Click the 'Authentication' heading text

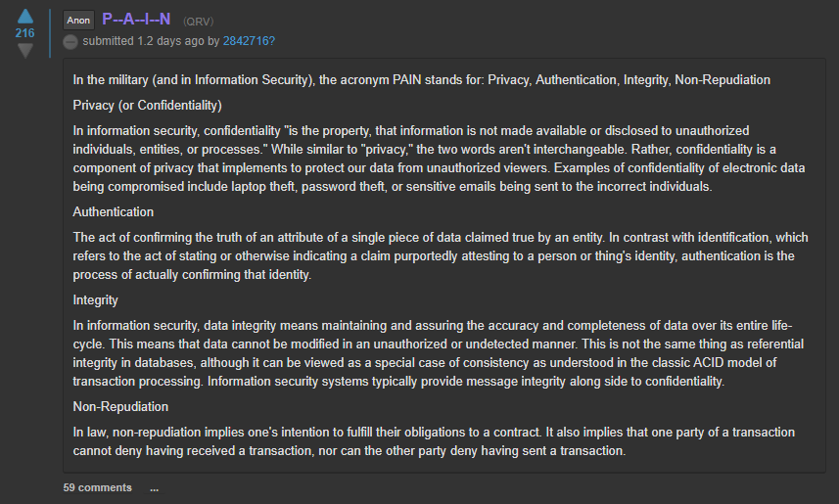tap(114, 211)
